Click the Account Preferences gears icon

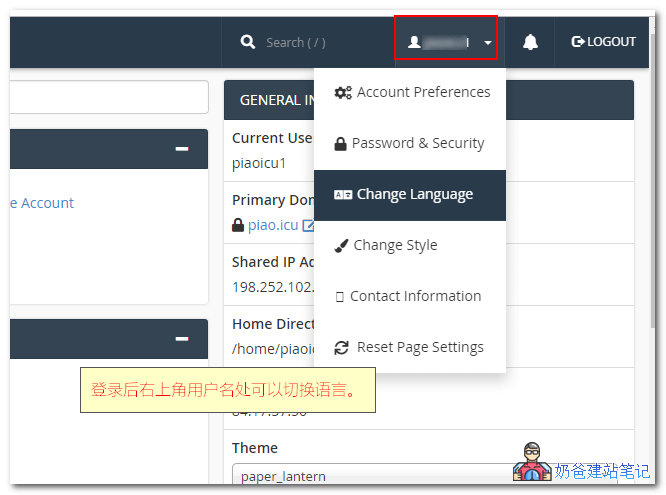point(343,92)
